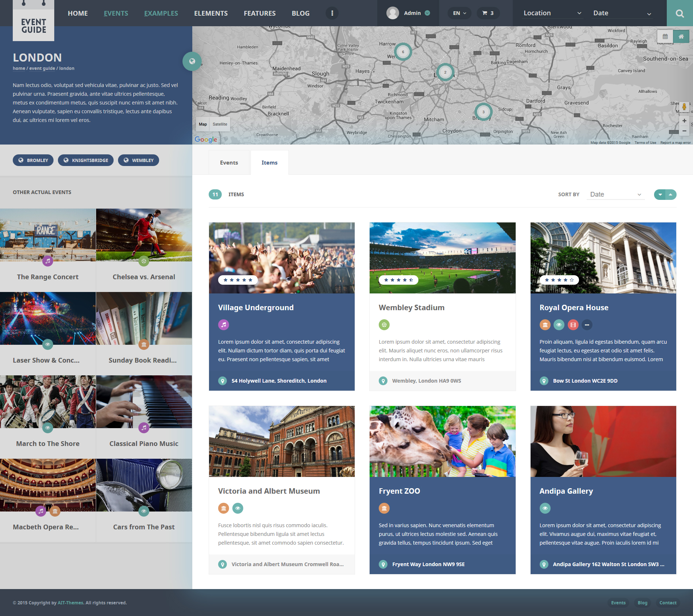Click the event guide breadcrumb link
The image size is (693, 616).
click(x=42, y=68)
